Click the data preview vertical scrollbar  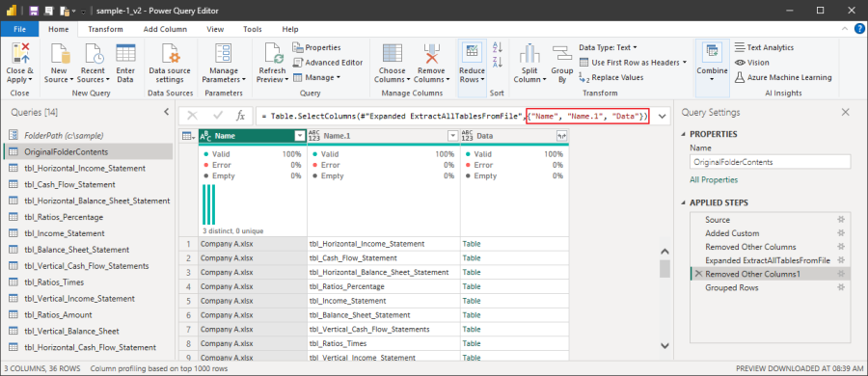(665, 269)
